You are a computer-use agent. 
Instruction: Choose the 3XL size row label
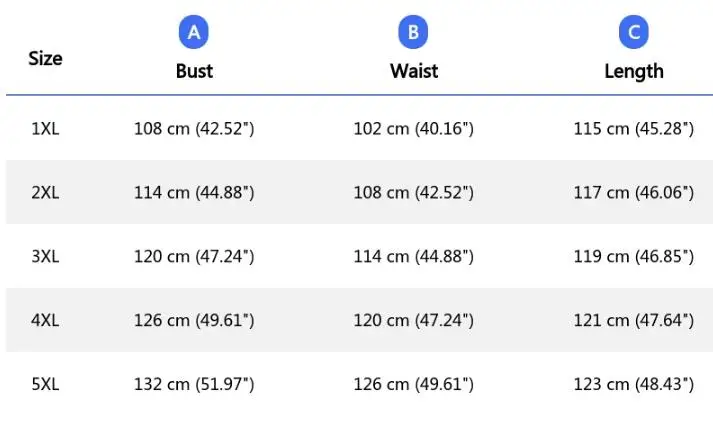(45, 257)
